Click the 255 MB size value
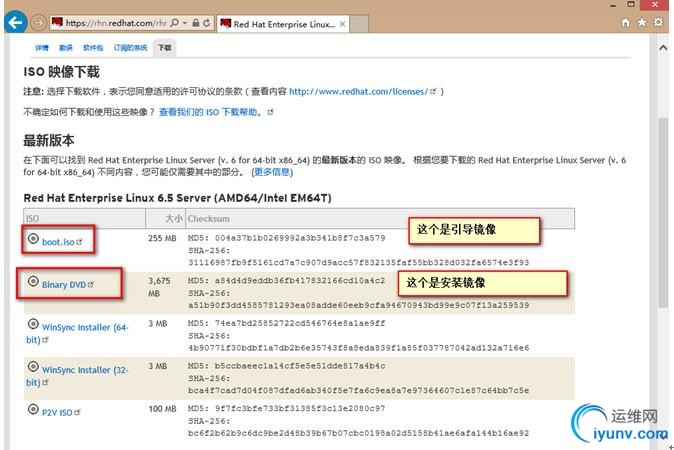This screenshot has height=450, width=674. tap(162, 238)
